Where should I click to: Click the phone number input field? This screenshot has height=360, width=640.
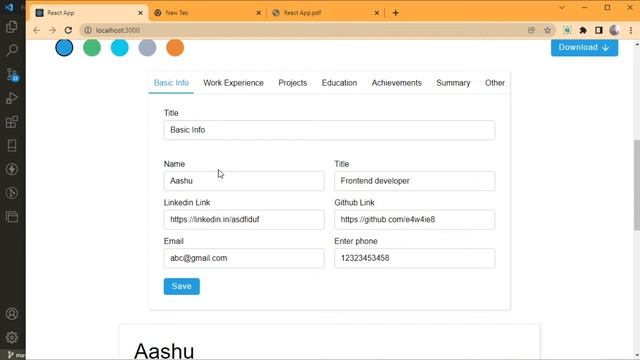click(415, 258)
